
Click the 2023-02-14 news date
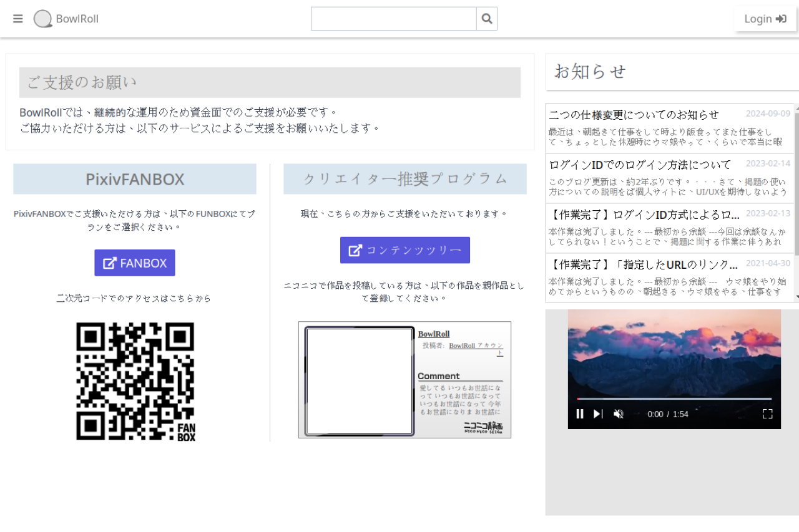(x=768, y=163)
